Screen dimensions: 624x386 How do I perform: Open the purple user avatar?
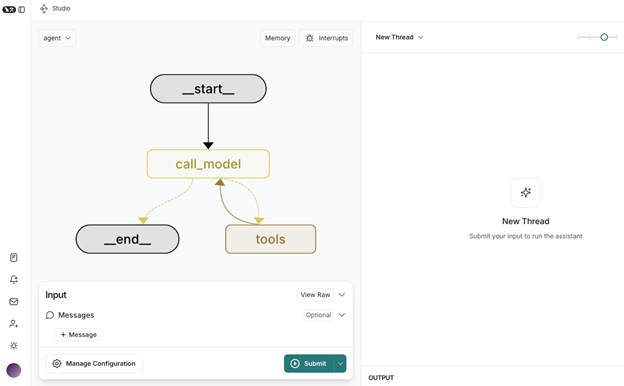14,370
